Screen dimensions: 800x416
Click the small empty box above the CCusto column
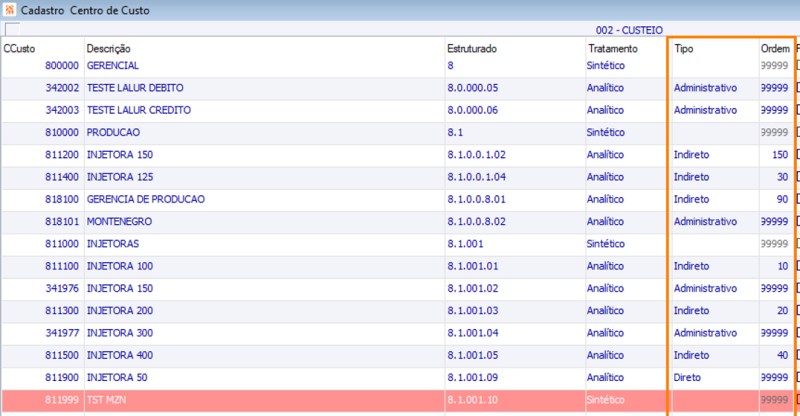point(12,30)
